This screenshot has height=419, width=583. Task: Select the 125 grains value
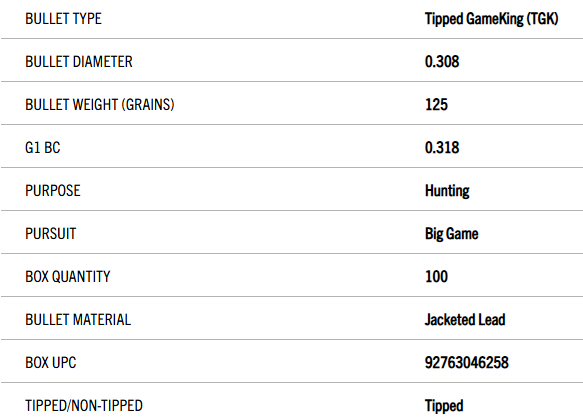tap(436, 104)
